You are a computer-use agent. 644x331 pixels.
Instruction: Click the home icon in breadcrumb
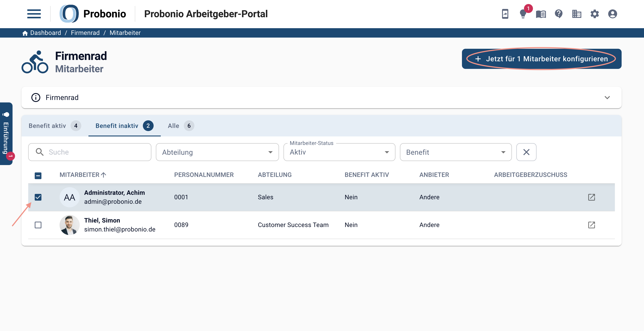click(25, 33)
